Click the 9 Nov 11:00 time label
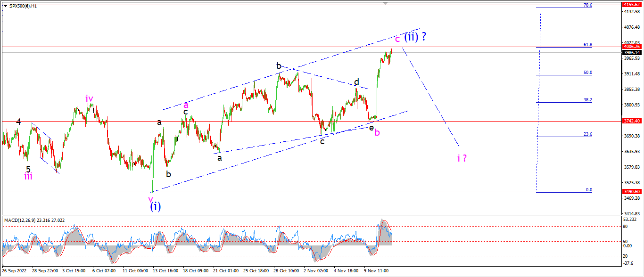Screen dimensions: 644x277 [376, 271]
